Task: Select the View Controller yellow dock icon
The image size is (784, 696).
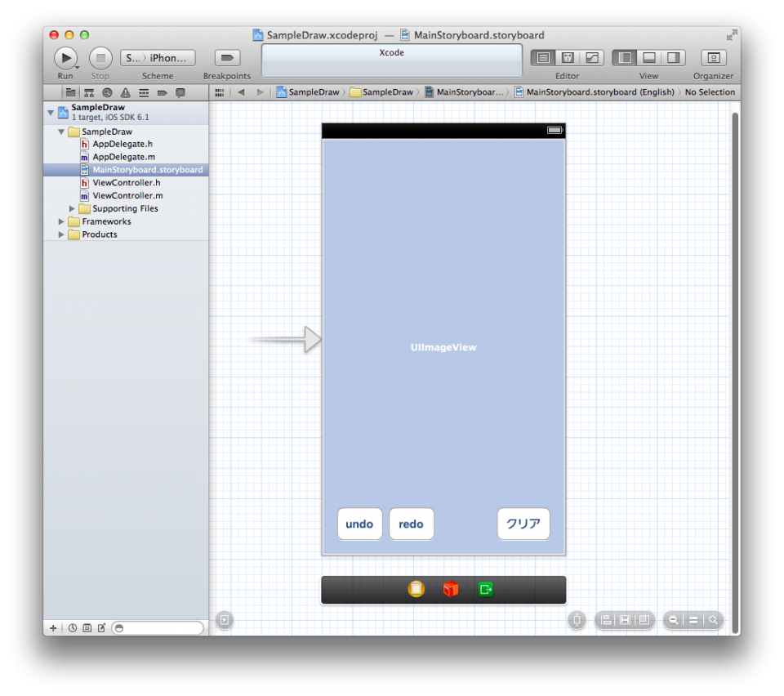Action: [x=416, y=589]
